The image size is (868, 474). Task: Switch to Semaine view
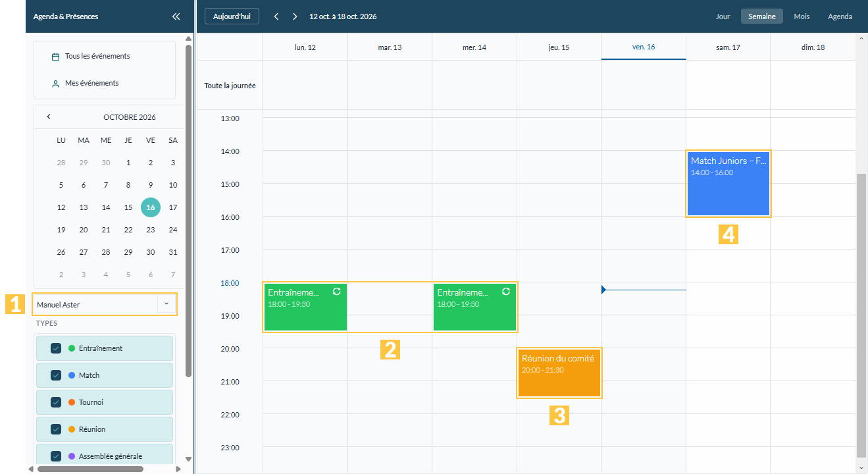(762, 16)
